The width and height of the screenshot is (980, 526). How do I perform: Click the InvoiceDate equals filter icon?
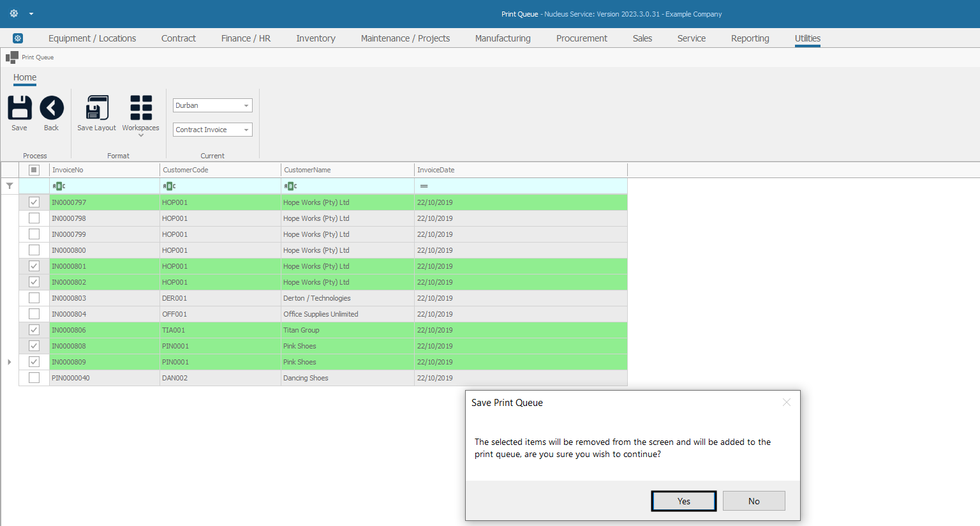(x=424, y=186)
